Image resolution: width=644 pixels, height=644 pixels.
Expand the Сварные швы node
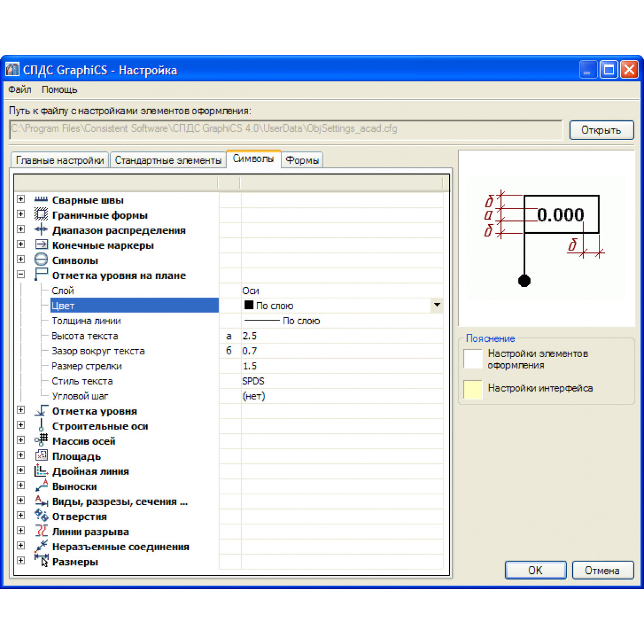click(21, 199)
